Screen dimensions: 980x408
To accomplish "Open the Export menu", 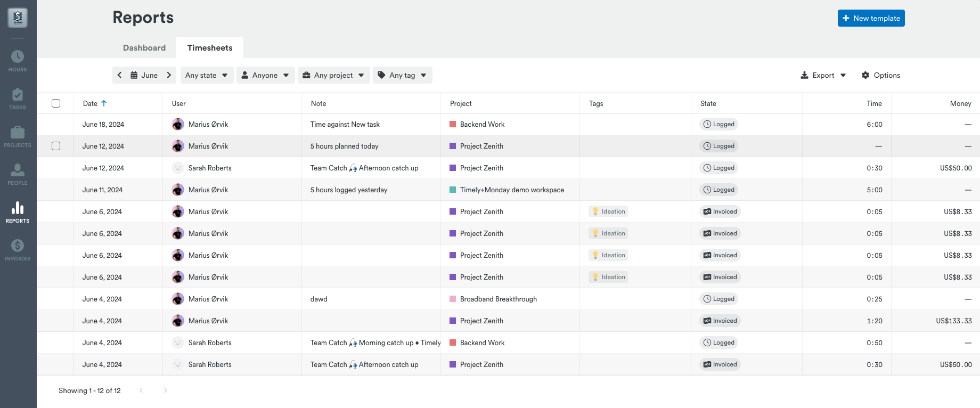I will 823,75.
